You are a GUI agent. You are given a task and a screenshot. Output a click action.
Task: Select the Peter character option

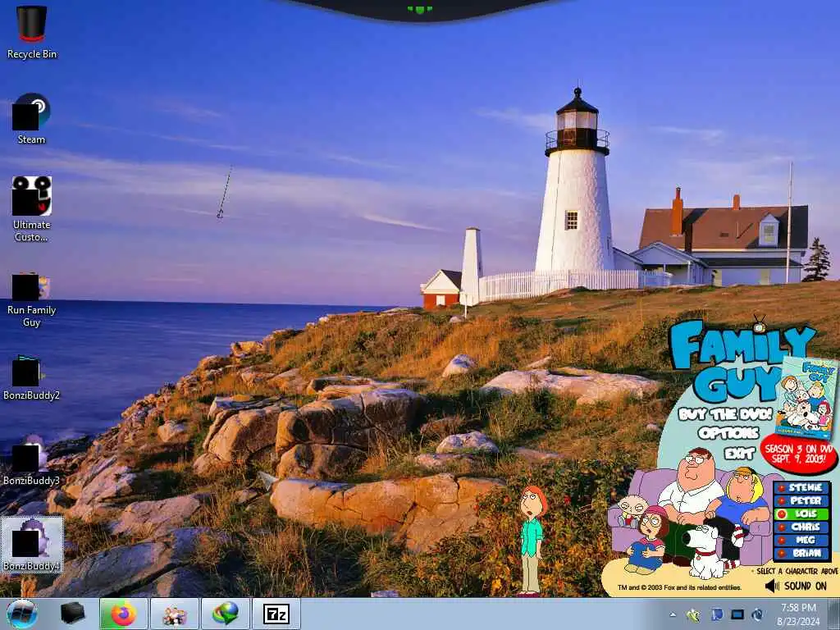pyautogui.click(x=802, y=500)
